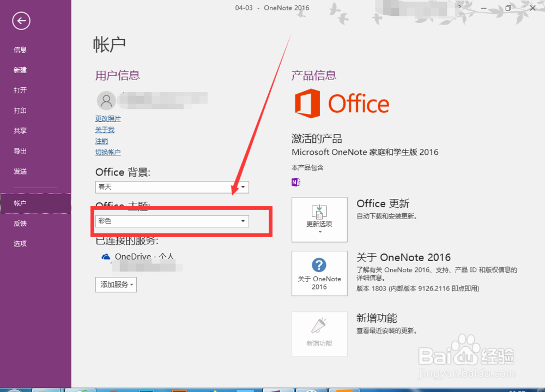
Task: Click the OneDrive cloud icon
Action: pos(106,257)
